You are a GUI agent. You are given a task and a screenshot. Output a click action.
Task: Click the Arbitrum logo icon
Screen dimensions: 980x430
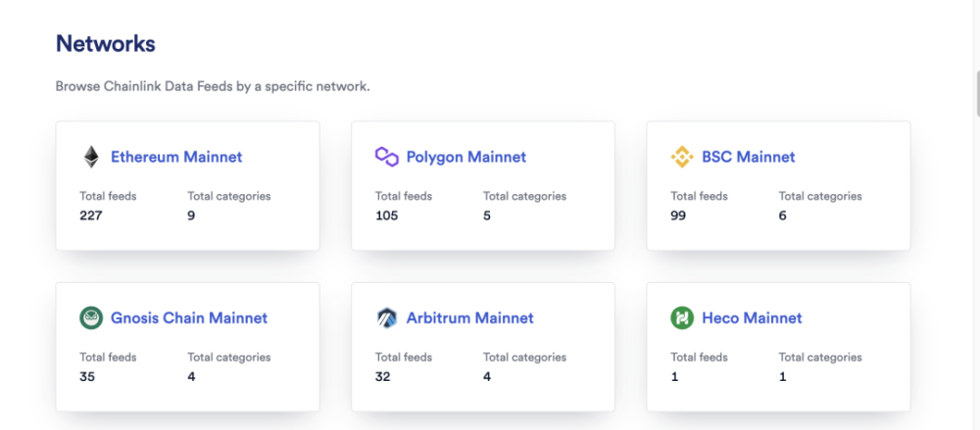(387, 318)
